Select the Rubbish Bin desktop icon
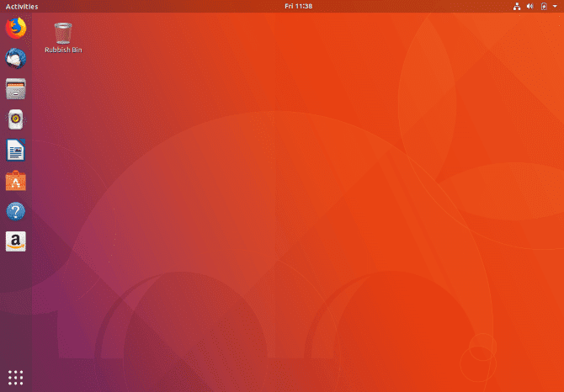The image size is (564, 392). 63,38
